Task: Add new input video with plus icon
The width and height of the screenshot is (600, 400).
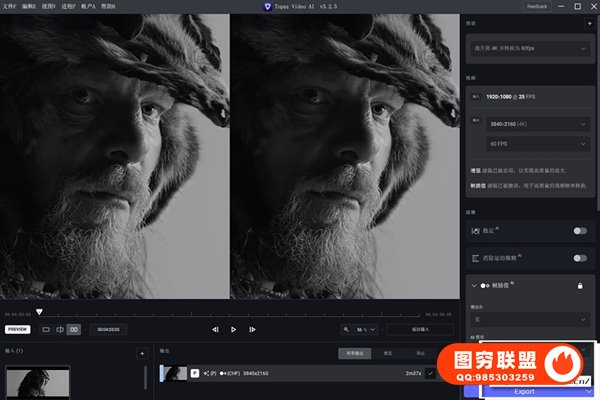Action: click(x=141, y=353)
